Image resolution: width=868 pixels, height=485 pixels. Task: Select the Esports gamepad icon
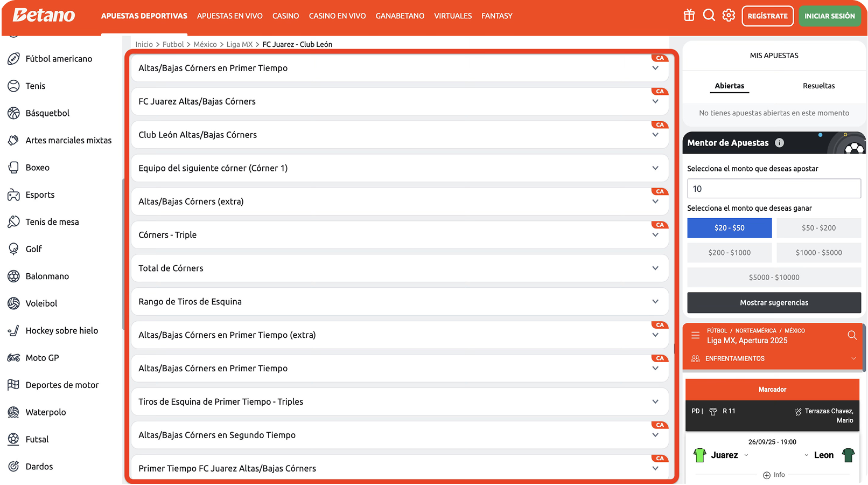point(13,195)
